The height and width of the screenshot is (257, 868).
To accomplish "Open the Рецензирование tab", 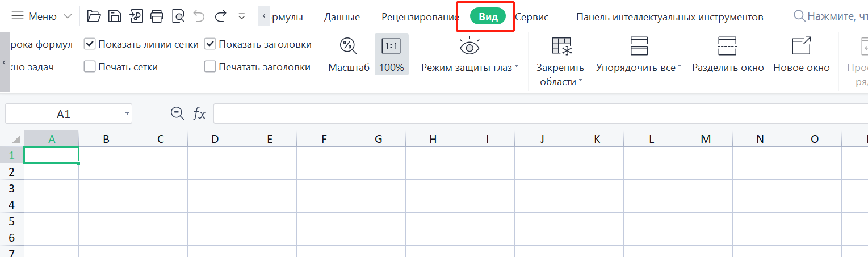I will coord(420,17).
